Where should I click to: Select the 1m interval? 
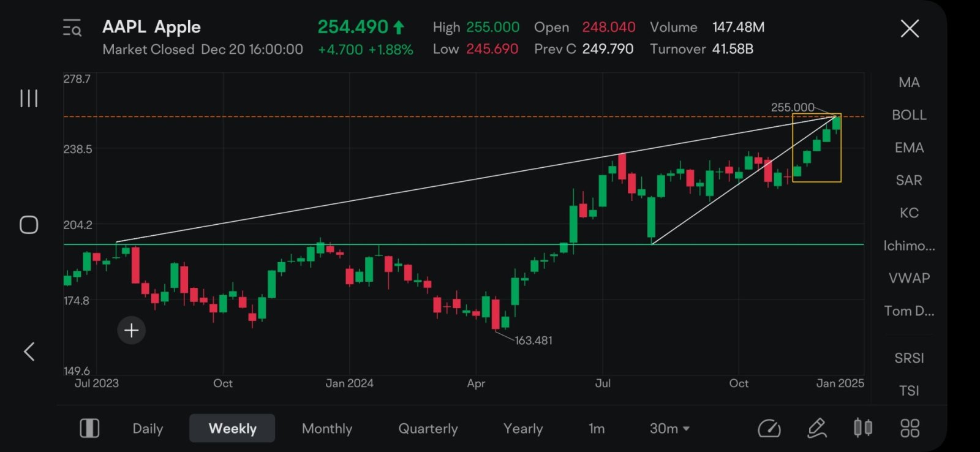[597, 429]
